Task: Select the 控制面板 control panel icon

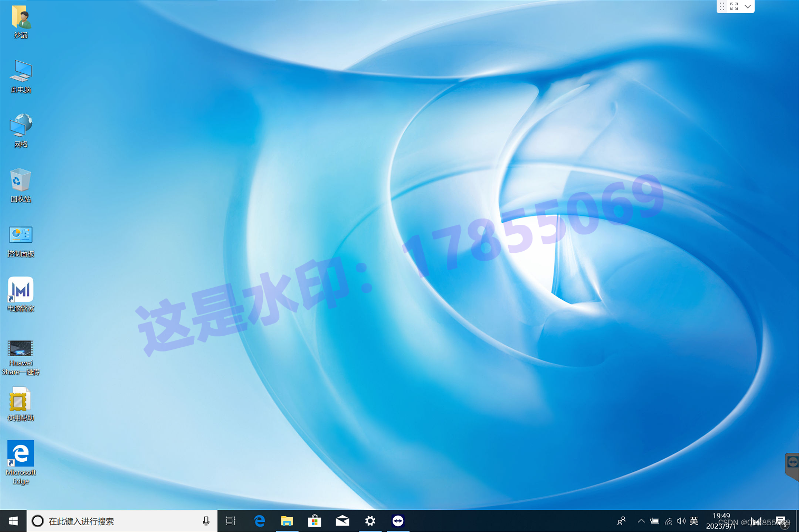Action: [21, 241]
